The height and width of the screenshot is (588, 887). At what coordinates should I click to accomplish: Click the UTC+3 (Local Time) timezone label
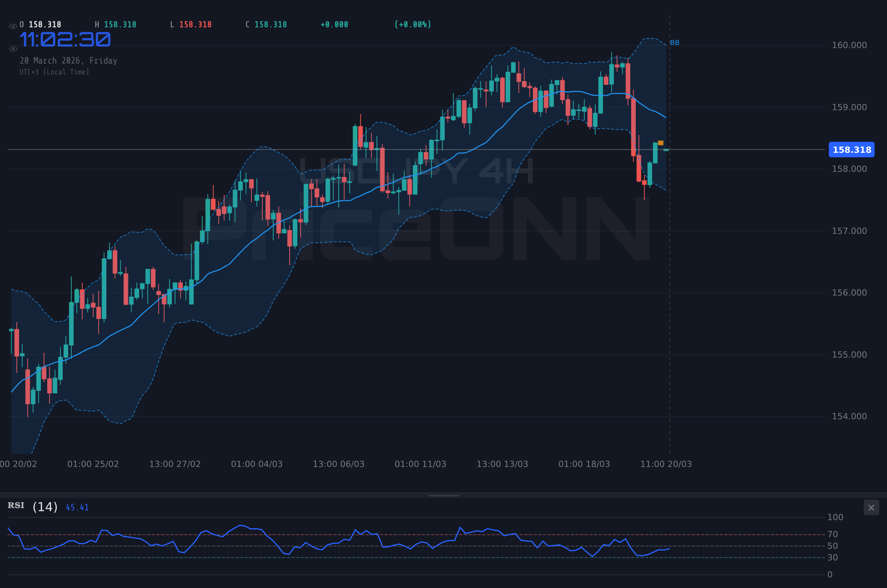55,72
